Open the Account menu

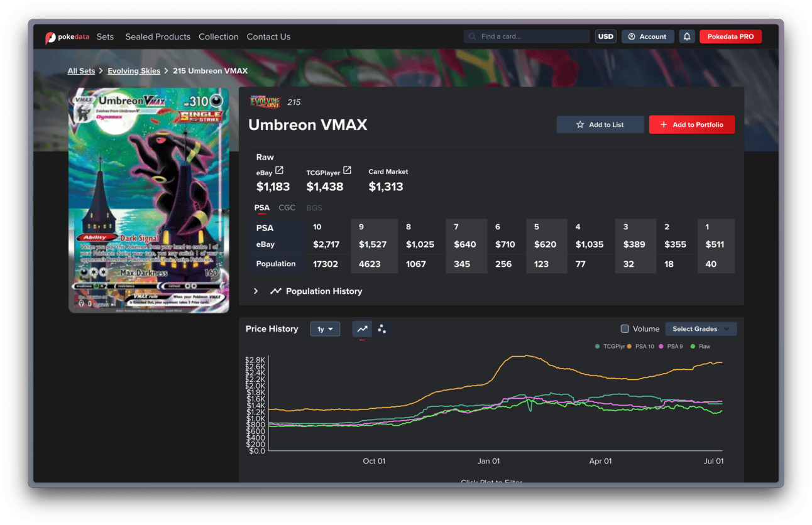pos(648,36)
